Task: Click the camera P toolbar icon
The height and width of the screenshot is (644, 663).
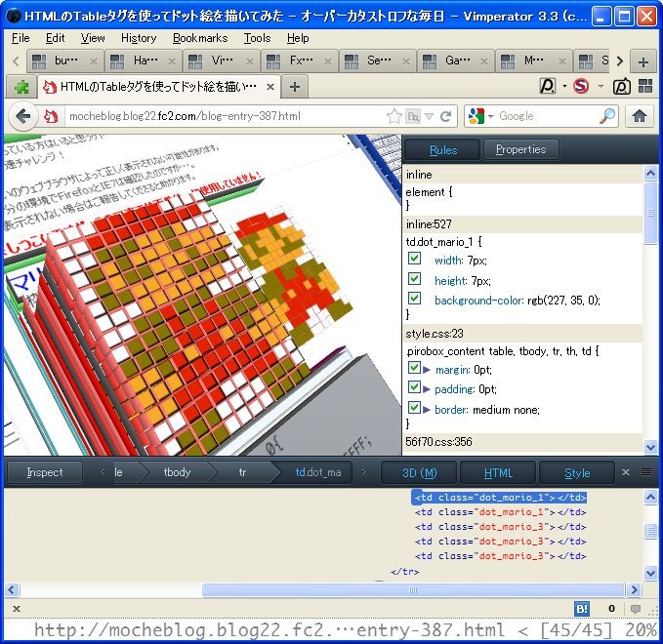Action: 622,86
